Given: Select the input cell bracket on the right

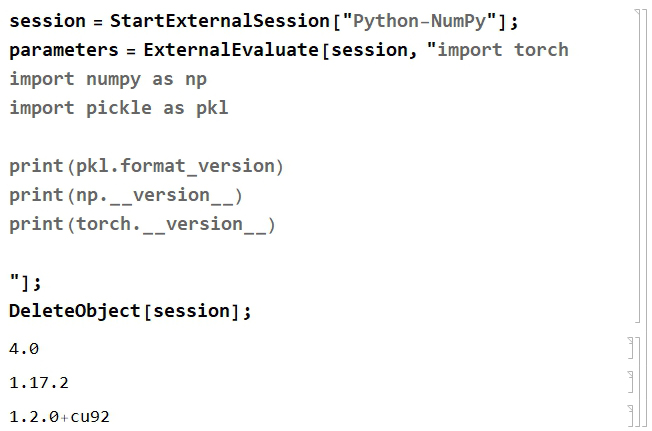Looking at the screenshot, I should click(x=639, y=166).
